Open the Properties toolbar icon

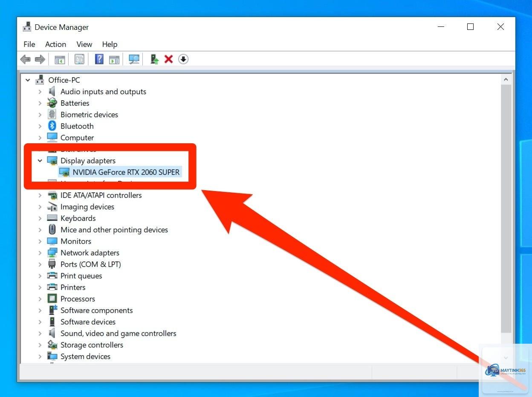click(x=79, y=59)
